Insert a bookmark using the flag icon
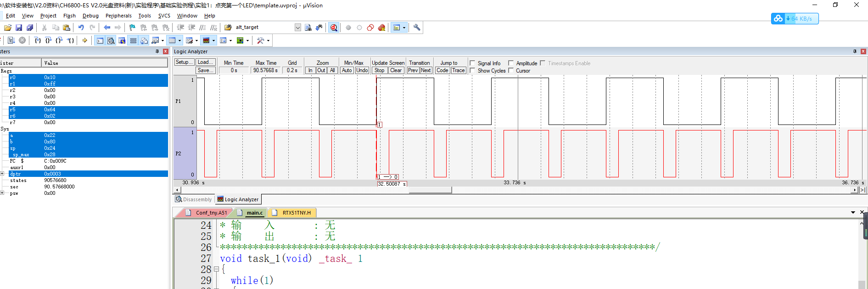 pyautogui.click(x=132, y=28)
